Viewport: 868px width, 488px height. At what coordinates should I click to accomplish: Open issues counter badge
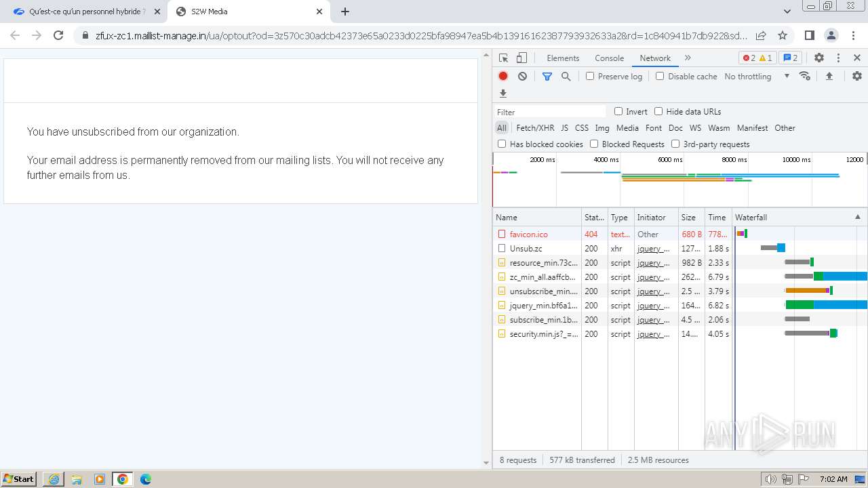point(790,58)
